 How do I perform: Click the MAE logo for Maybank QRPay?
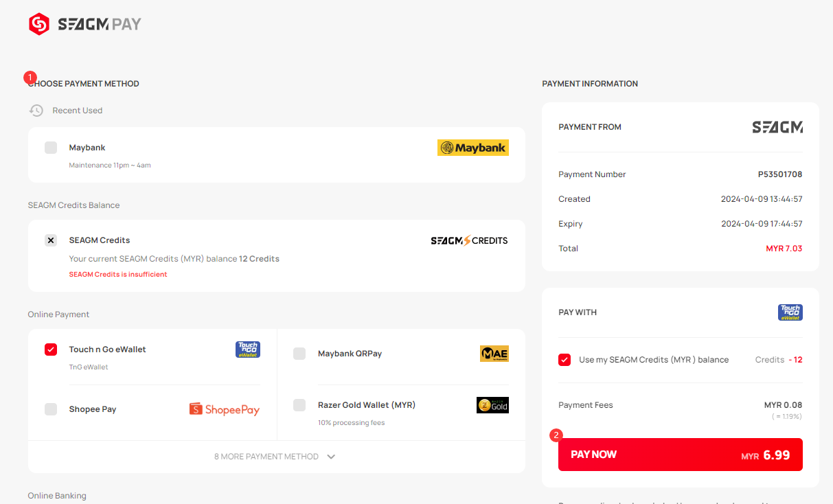pos(494,354)
